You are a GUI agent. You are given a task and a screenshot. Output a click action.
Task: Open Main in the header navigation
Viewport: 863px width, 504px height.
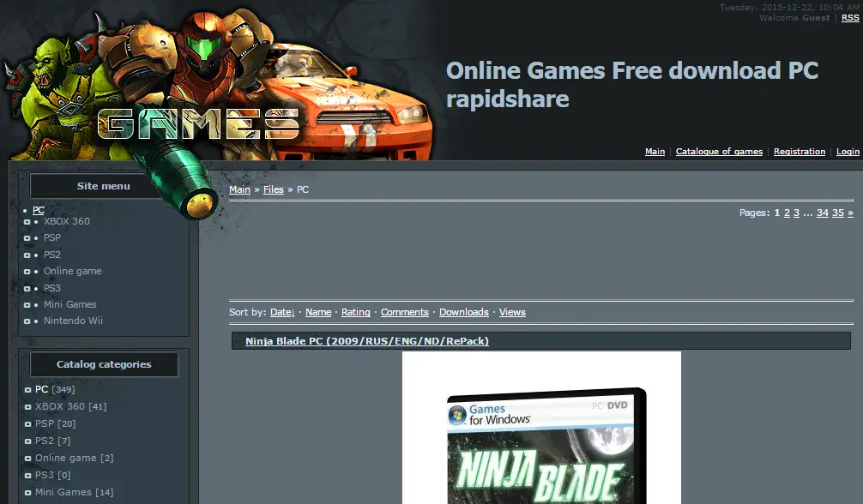[655, 152]
